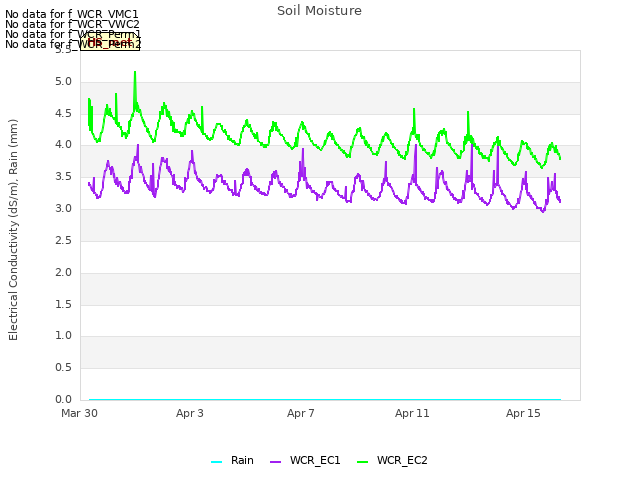Click the 0.0 y-axis tick label
The height and width of the screenshot is (480, 640).
pyautogui.click(x=63, y=399)
